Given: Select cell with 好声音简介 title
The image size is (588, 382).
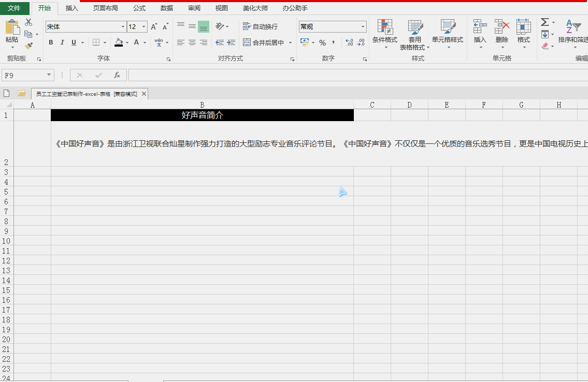Looking at the screenshot, I should click(202, 115).
